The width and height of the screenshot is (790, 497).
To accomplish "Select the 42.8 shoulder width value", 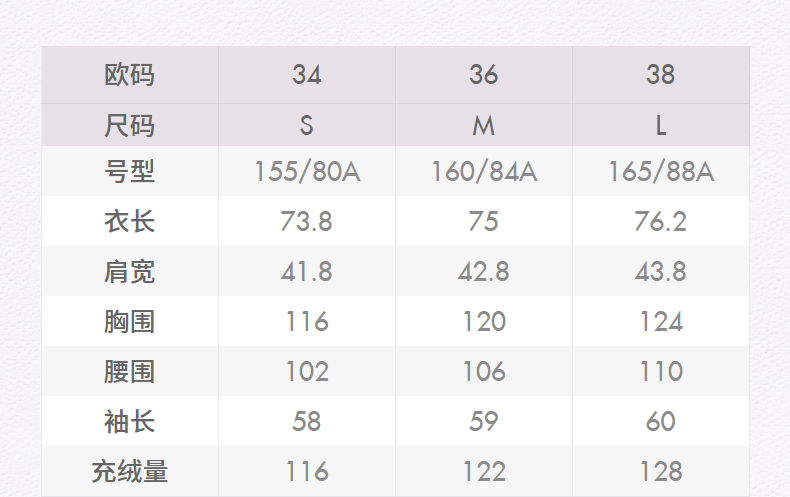I will (484, 271).
